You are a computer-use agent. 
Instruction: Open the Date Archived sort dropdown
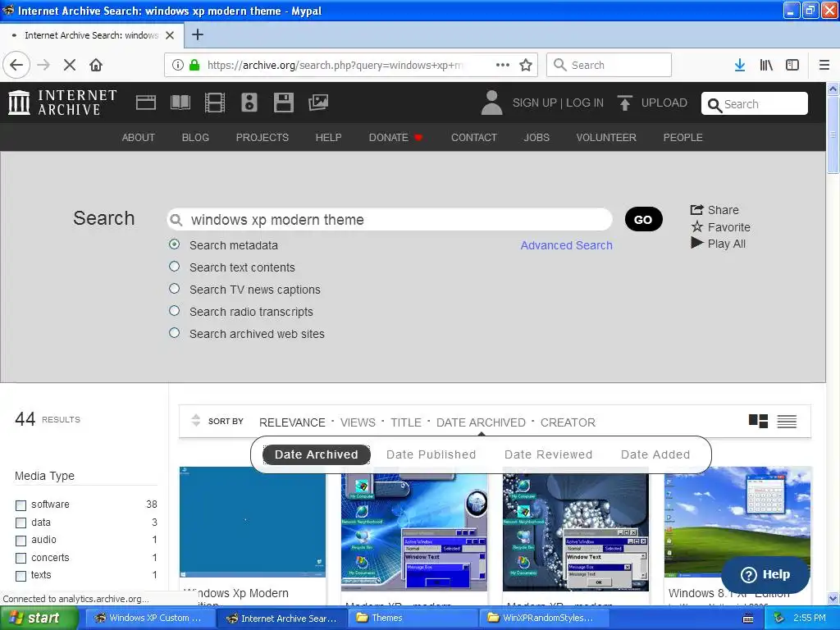click(481, 422)
